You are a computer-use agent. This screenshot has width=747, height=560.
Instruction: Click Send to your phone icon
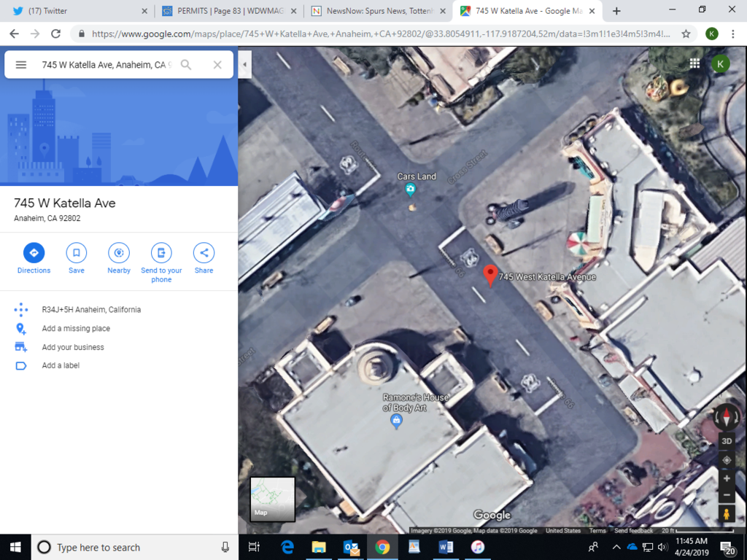(161, 252)
